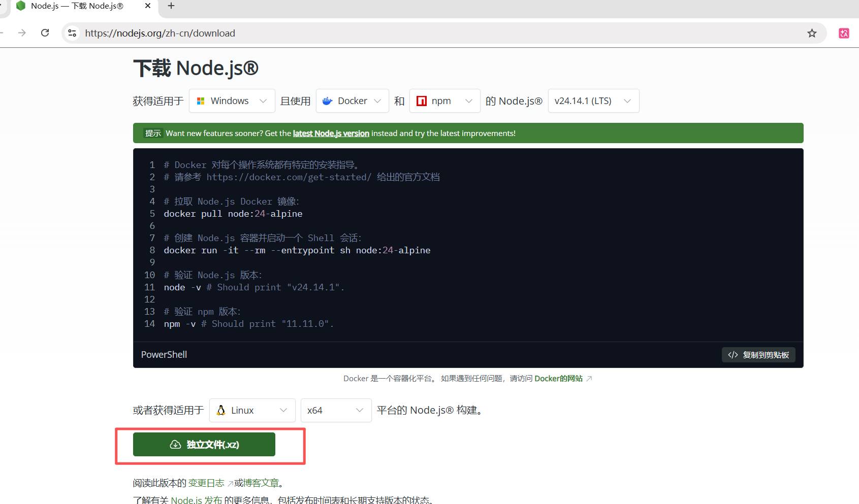Select the Node.js 下载 browser tab
The width and height of the screenshot is (859, 504).
click(x=76, y=6)
